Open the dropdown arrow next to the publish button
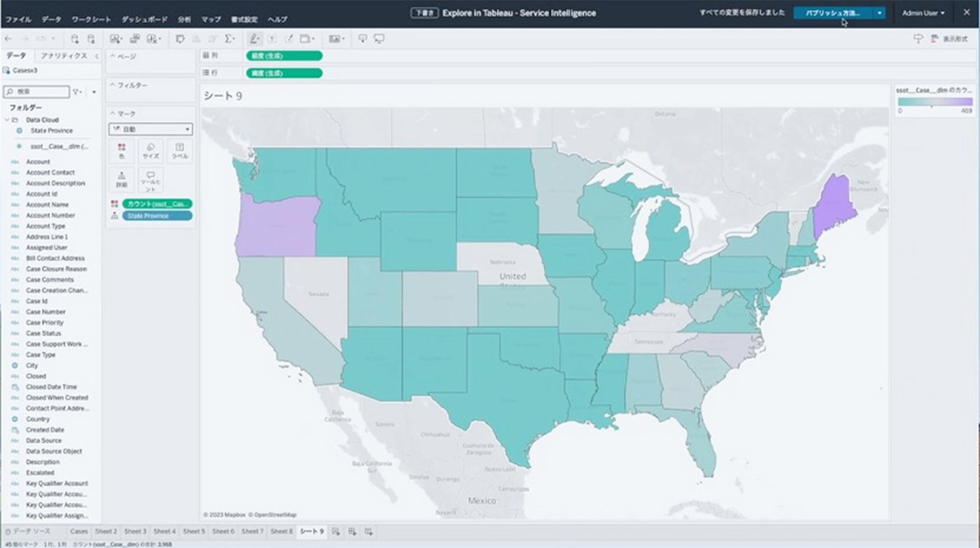 pyautogui.click(x=879, y=13)
